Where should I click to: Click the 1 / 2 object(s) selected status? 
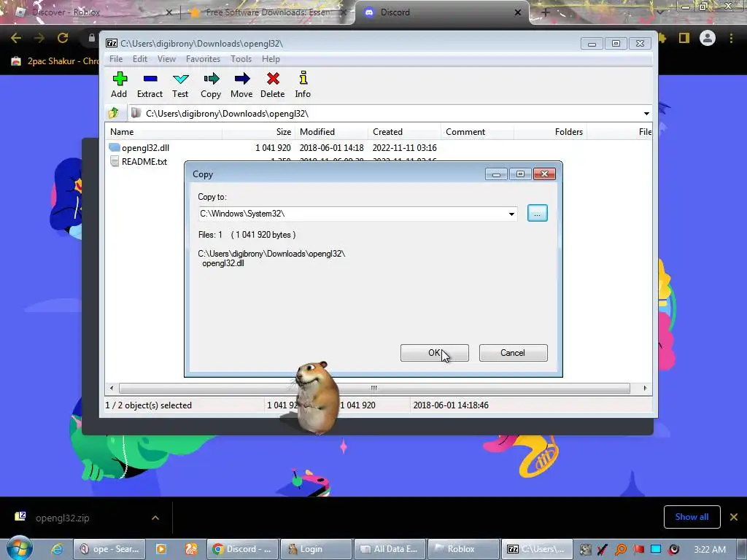tap(149, 405)
